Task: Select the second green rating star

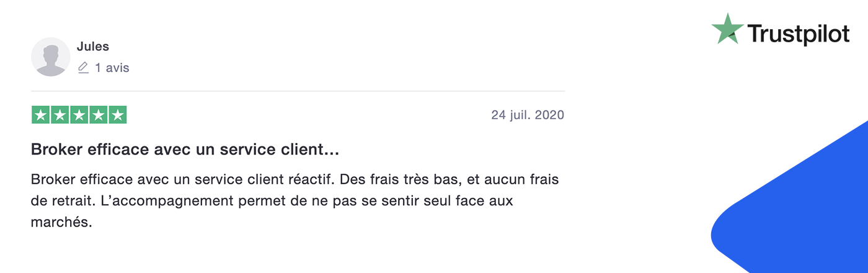Action: tap(60, 115)
